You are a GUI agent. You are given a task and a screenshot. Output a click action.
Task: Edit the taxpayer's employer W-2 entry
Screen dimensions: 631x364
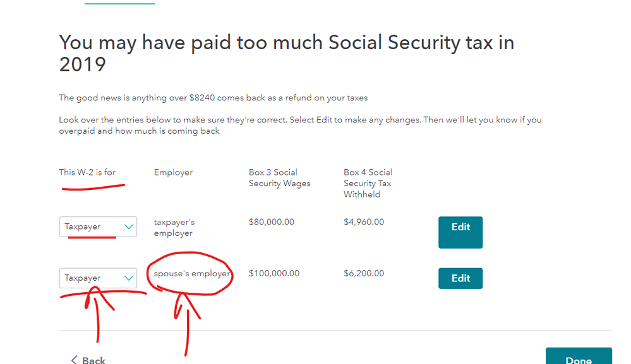pyautogui.click(x=460, y=232)
